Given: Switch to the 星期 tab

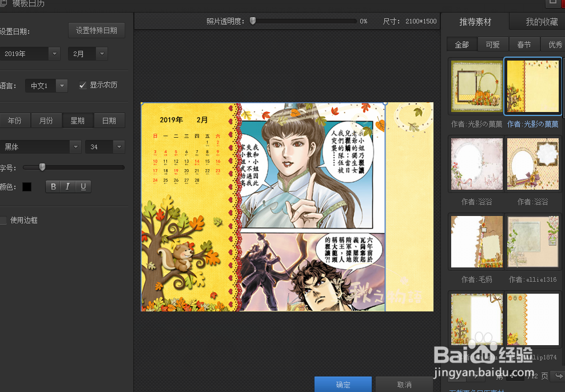Looking at the screenshot, I should coord(77,121).
